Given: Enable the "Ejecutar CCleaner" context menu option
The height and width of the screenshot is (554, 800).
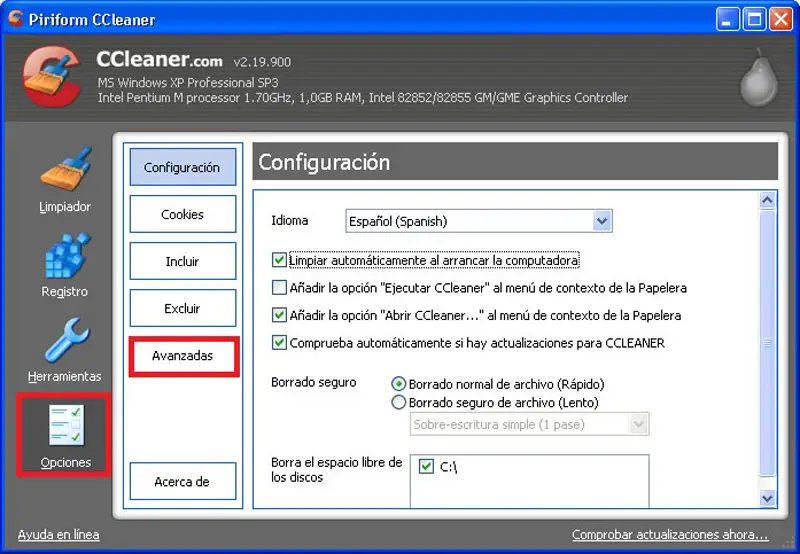Looking at the screenshot, I should point(279,288).
